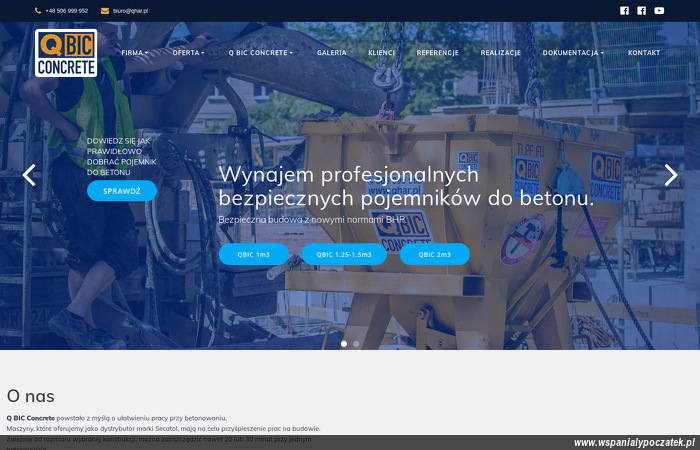This screenshot has width=700, height=450.
Task: Click phone number +48 506 999 952
Action: coord(67,11)
